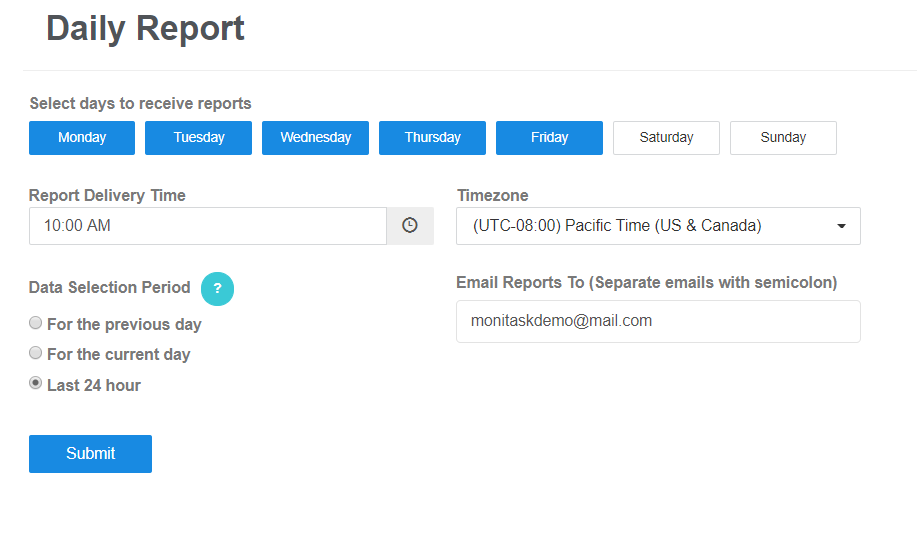Toggle Wednesday report day

[x=315, y=138]
